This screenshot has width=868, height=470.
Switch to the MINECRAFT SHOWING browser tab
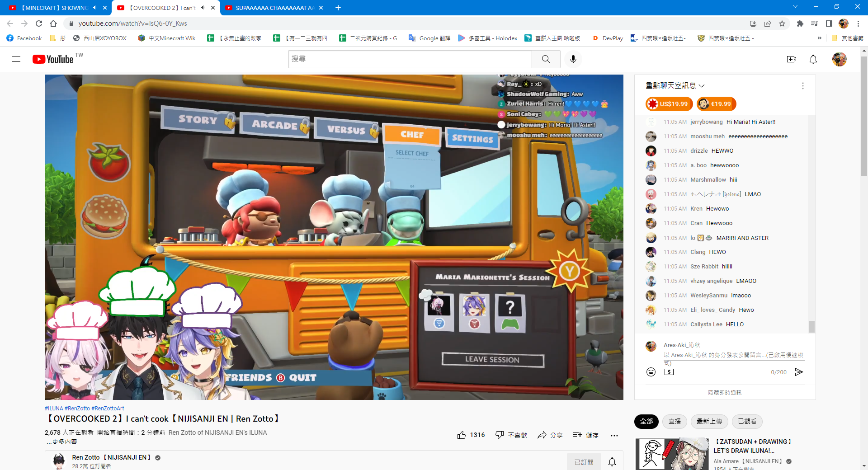55,8
